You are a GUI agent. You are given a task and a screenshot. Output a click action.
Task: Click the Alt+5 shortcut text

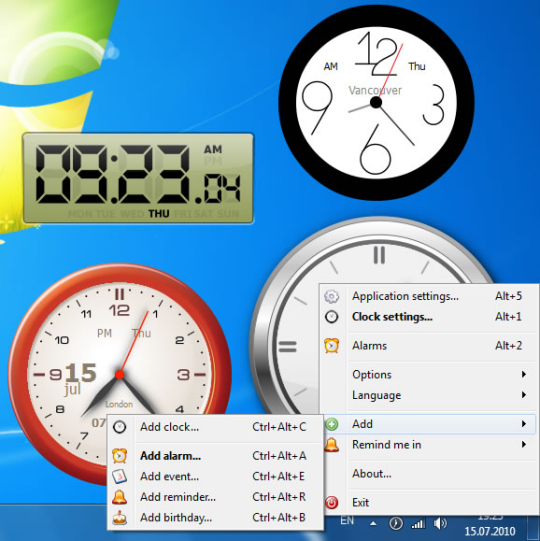pos(509,296)
